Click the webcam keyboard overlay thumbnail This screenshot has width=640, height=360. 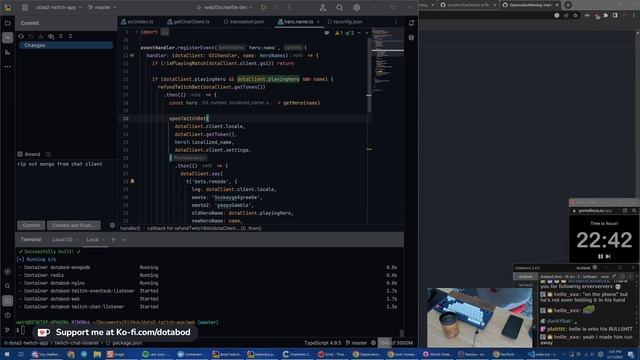click(x=480, y=318)
